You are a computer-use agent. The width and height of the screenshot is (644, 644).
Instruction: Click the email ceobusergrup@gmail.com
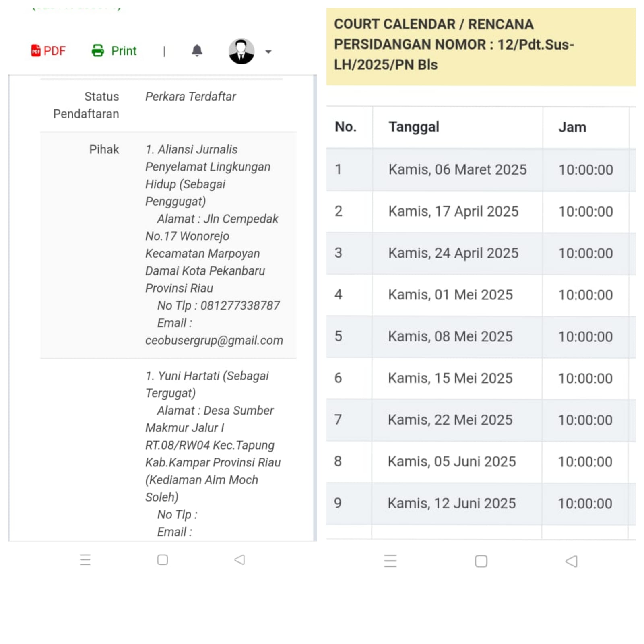click(214, 341)
